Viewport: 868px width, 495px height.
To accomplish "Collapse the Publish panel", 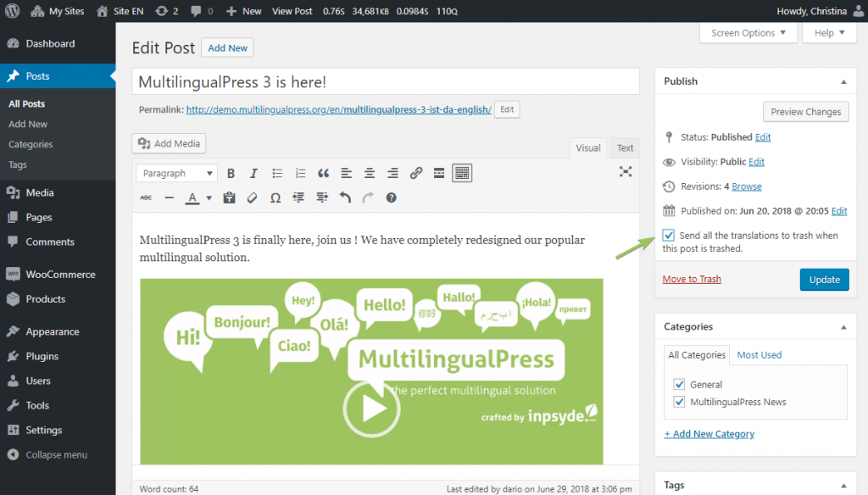I will click(x=844, y=81).
